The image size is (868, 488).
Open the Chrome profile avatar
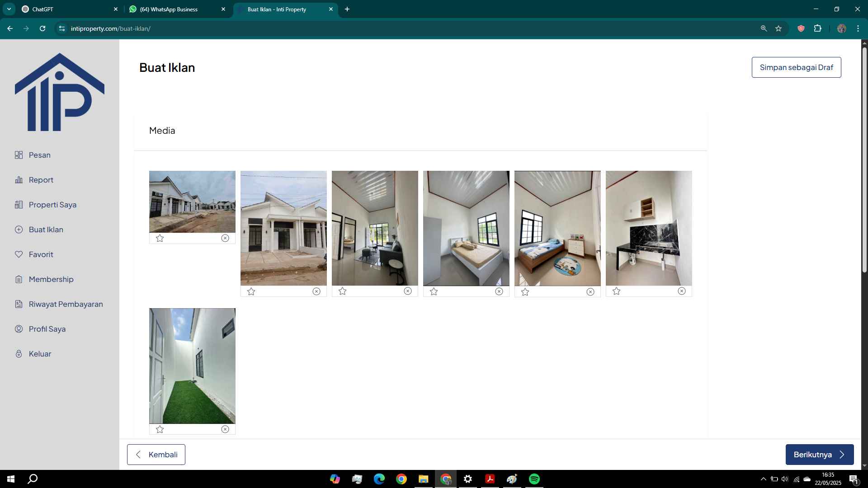pos(841,28)
